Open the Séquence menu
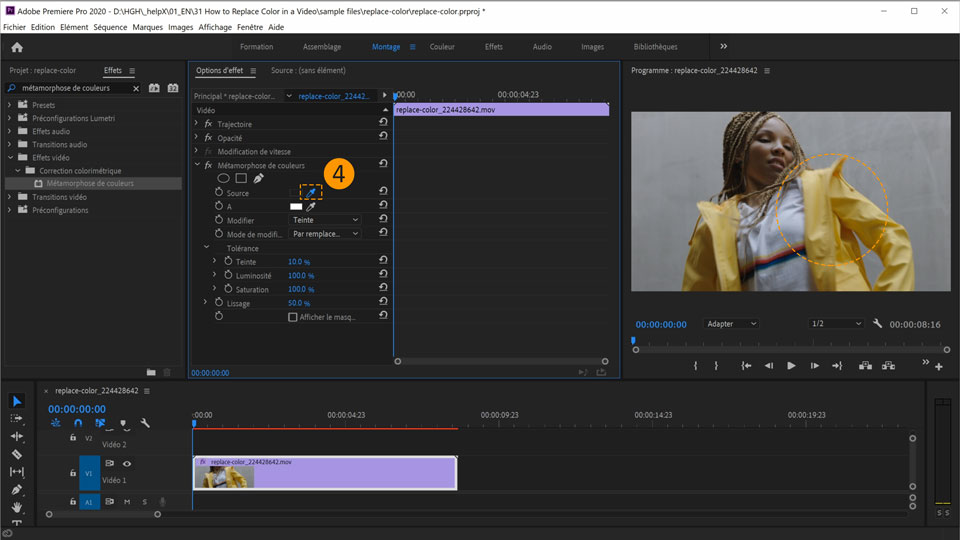This screenshot has width=960, height=540. pos(110,27)
